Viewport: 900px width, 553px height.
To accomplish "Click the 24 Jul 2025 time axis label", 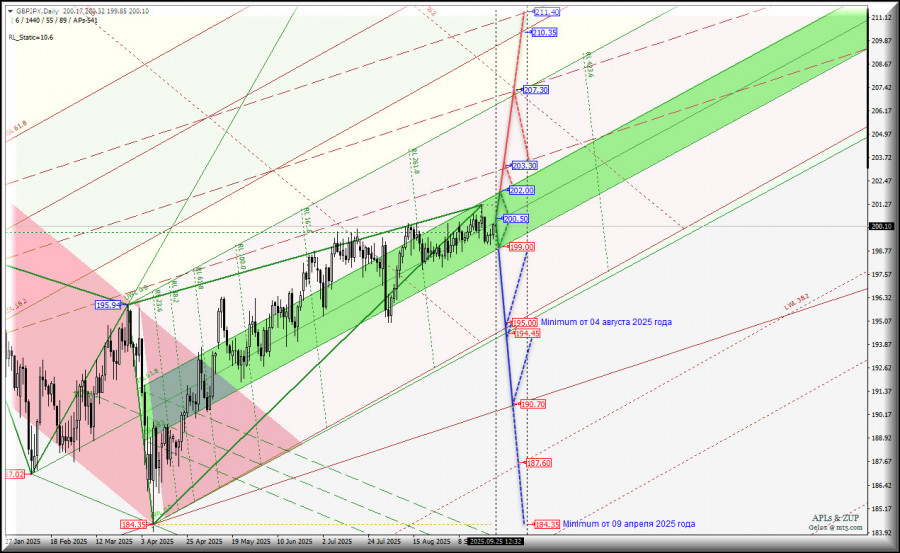I will click(x=383, y=541).
